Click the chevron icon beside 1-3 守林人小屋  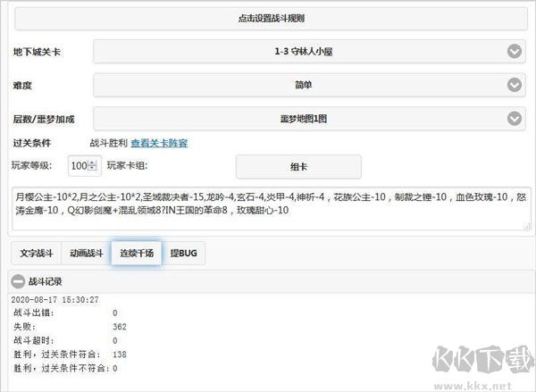515,52
